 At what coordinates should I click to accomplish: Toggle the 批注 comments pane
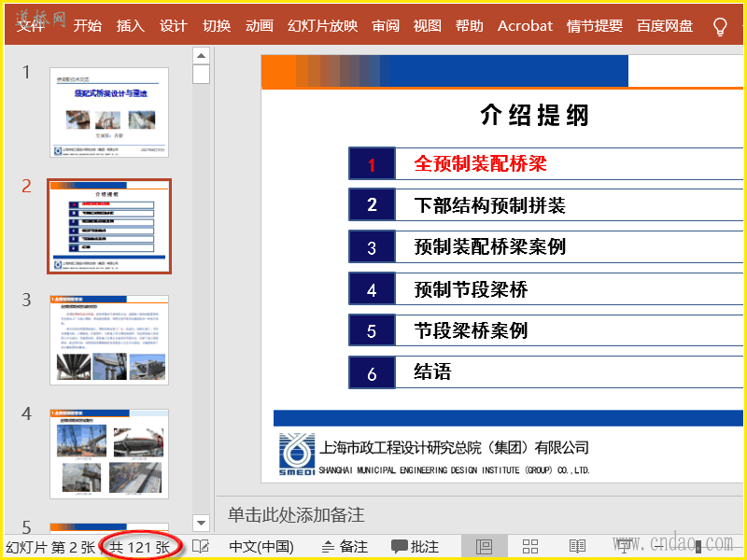(415, 547)
